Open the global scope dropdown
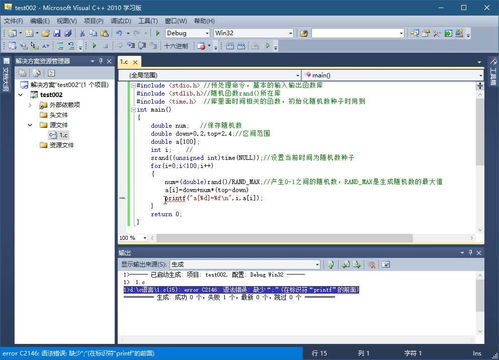 pyautogui.click(x=298, y=75)
